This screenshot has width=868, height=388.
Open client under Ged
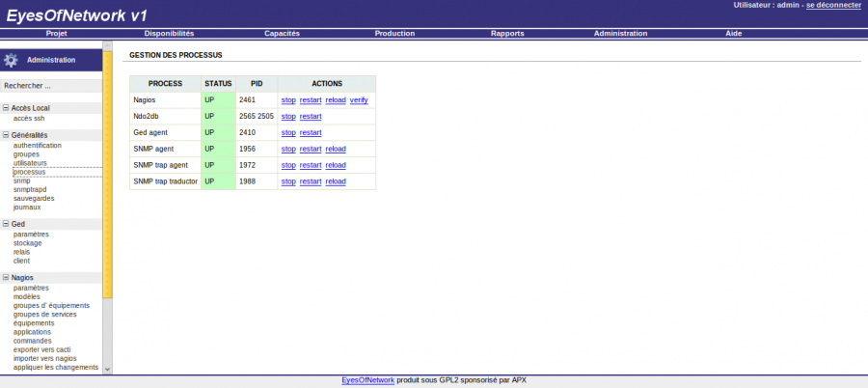click(21, 261)
